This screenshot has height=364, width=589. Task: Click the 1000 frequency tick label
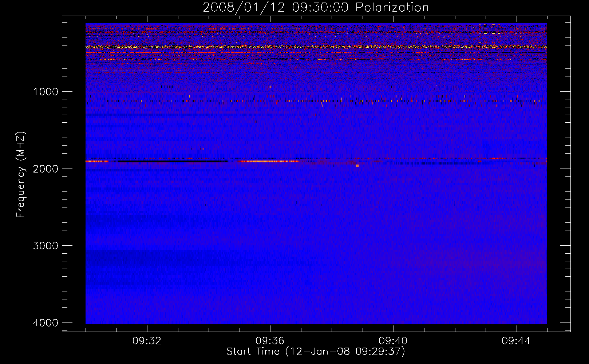pos(46,92)
